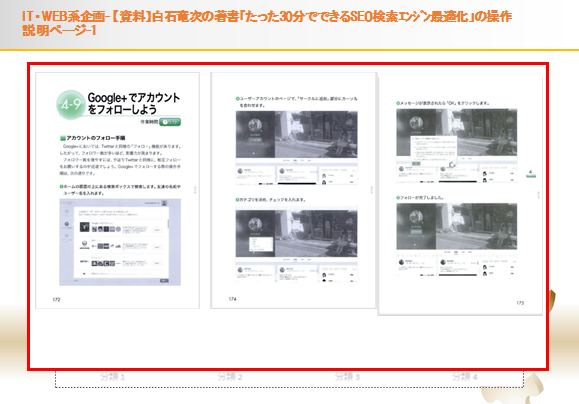Screen dimensions: 579x404
Task: Click the axis label '分類 3'
Action: coord(347,377)
